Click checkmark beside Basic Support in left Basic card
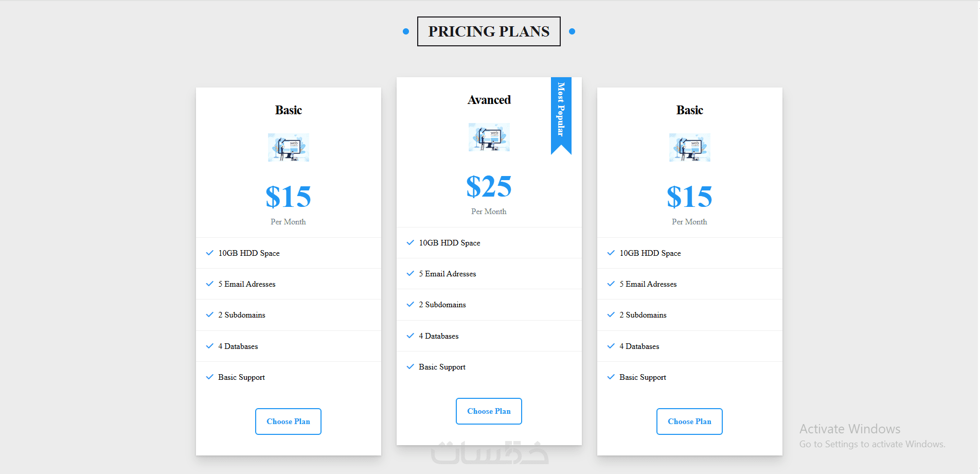 tap(209, 377)
